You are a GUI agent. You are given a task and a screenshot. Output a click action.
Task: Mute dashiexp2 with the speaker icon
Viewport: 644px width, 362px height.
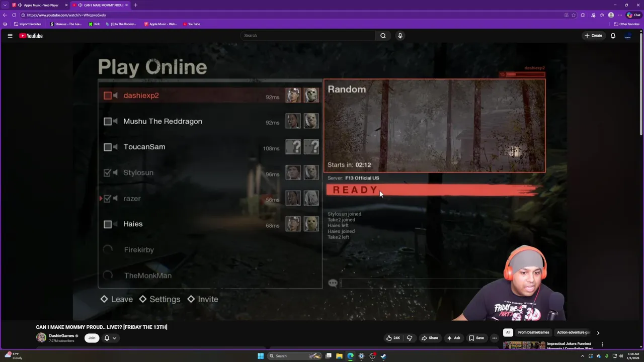point(115,96)
